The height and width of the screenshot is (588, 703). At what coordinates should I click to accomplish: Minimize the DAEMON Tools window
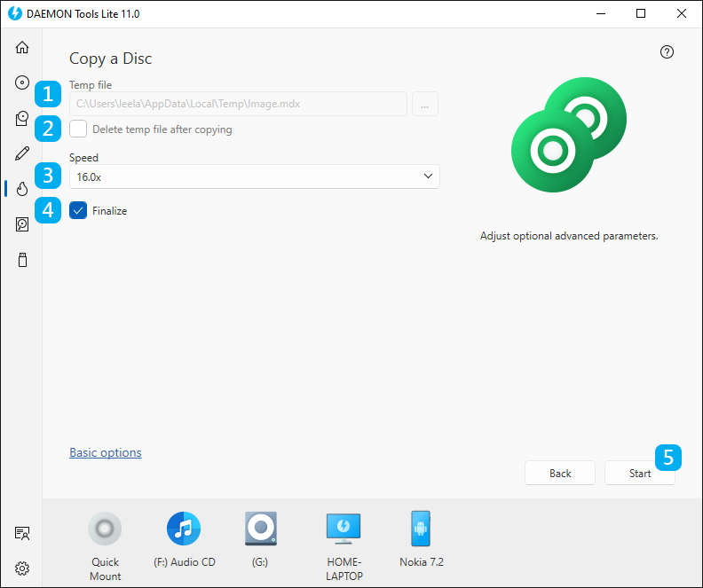[600, 13]
